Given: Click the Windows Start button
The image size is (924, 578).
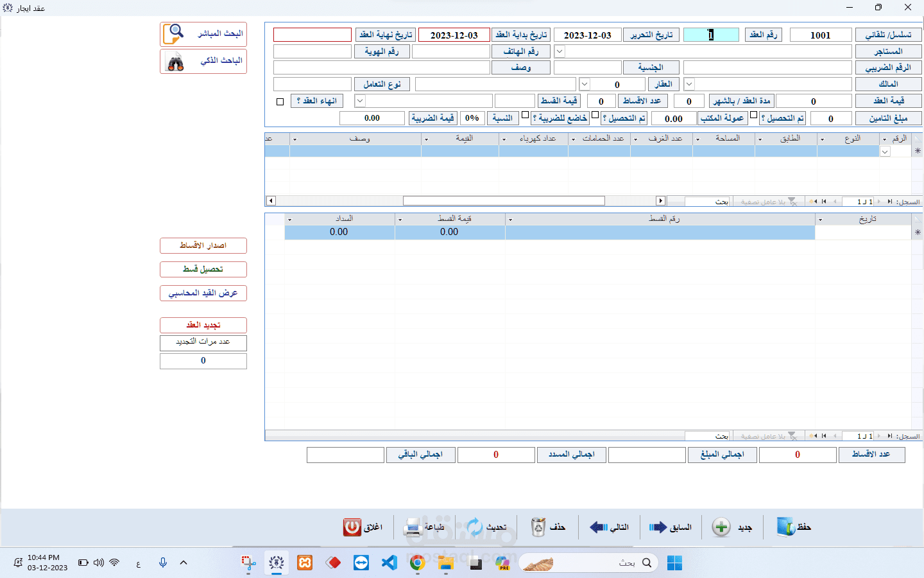Looking at the screenshot, I should point(674,563).
